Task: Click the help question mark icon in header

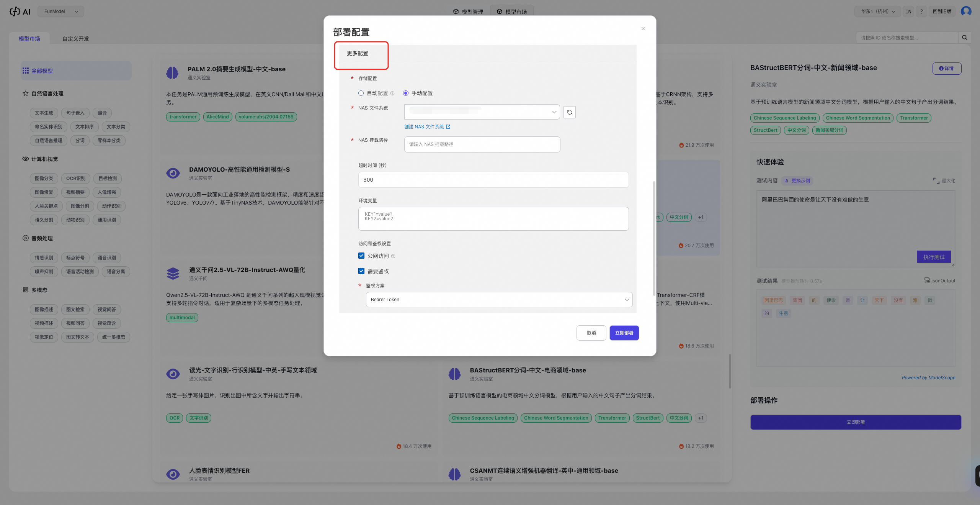Action: click(921, 11)
